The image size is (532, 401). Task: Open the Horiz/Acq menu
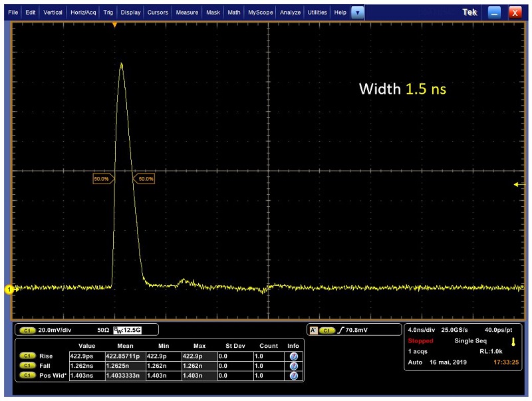pyautogui.click(x=83, y=12)
